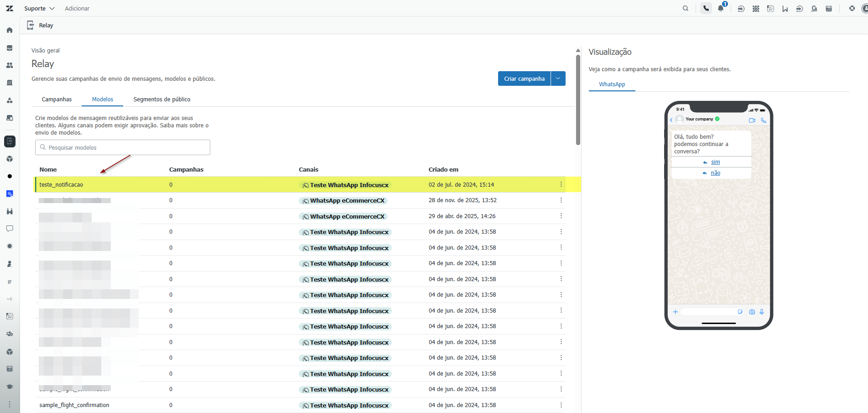Image resolution: width=868 pixels, height=413 pixels.
Task: Focus the Pesquisar modelos search field
Action: (x=123, y=147)
